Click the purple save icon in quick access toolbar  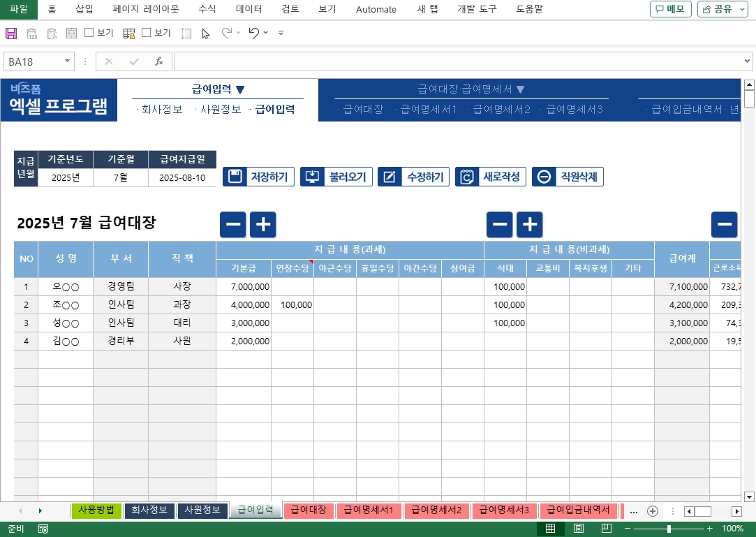coord(11,33)
